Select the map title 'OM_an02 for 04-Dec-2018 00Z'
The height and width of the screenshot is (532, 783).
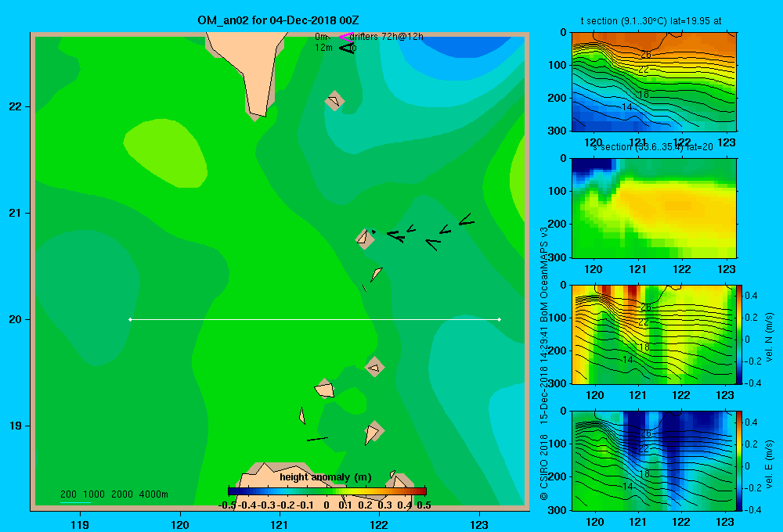click(278, 20)
